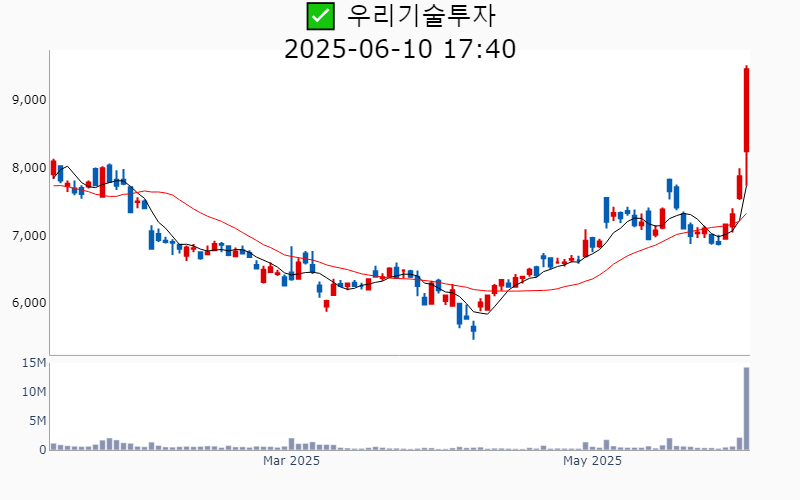Viewport: 800px width, 500px height.
Task: Click the green checkmark icon in title
Action: coord(320,16)
